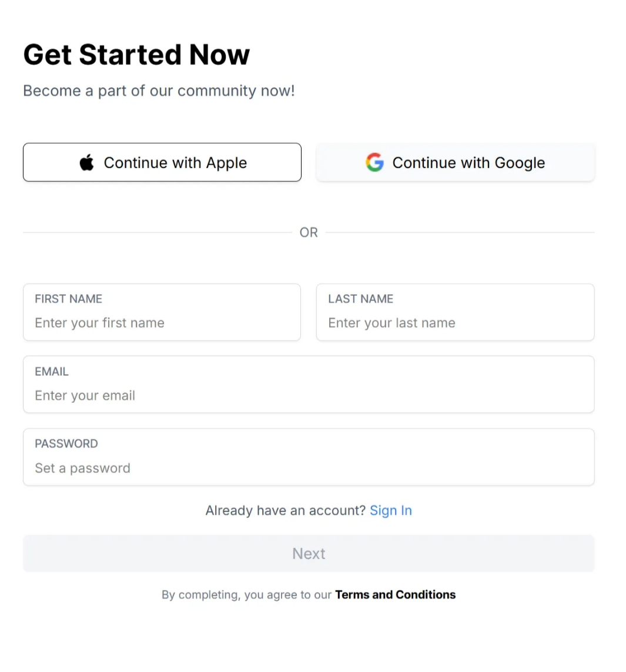Click the Google "G" logo icon
626x672 pixels.
pos(374,162)
